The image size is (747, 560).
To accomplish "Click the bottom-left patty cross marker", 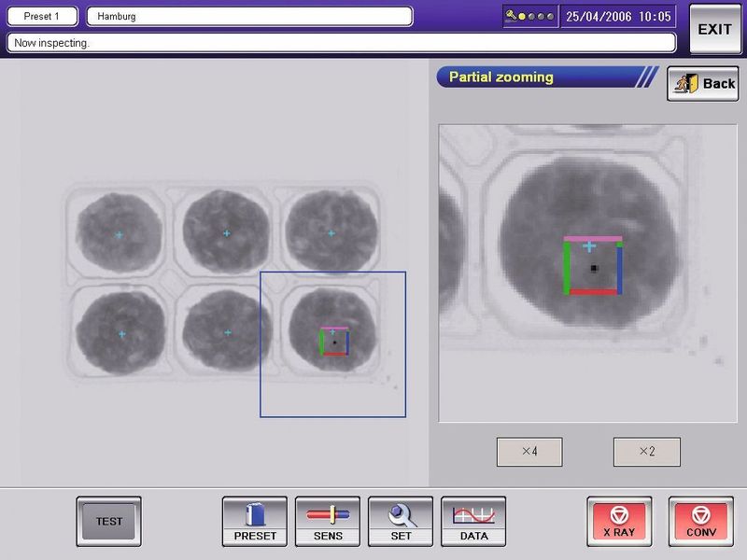I will (122, 334).
